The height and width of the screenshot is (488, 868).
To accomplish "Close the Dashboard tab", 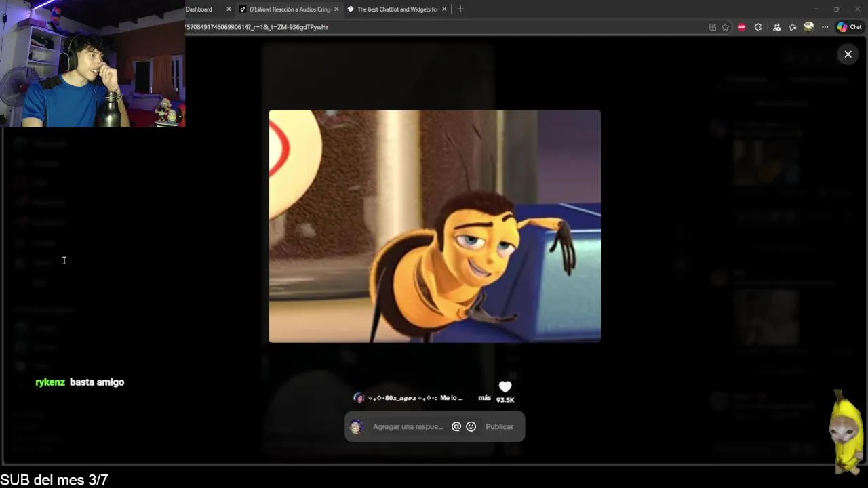I will pyautogui.click(x=229, y=9).
